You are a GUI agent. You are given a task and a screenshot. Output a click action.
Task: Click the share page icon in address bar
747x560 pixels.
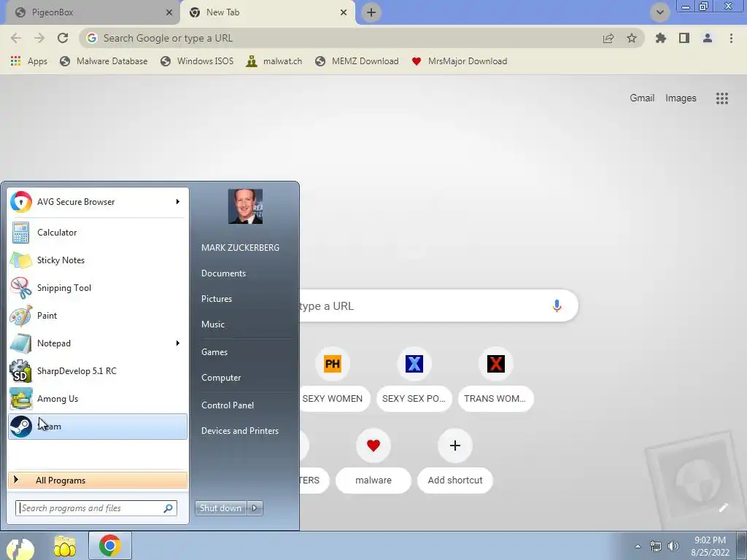(x=608, y=38)
